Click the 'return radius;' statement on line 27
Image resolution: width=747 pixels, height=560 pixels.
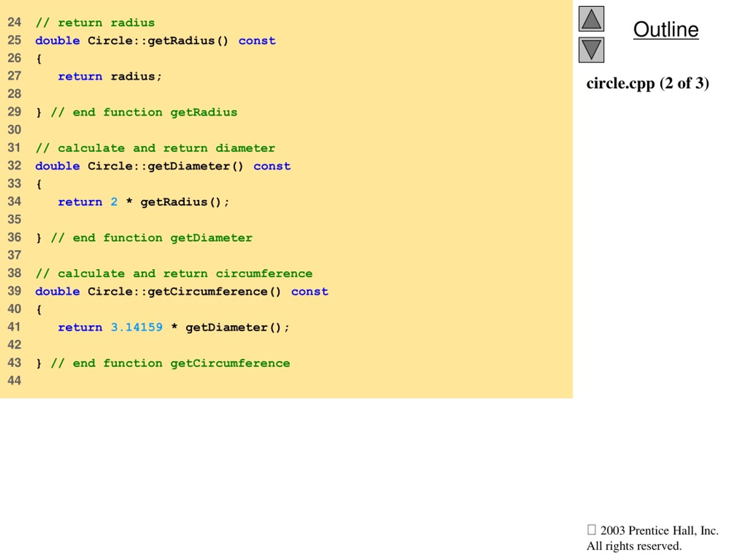(x=110, y=77)
